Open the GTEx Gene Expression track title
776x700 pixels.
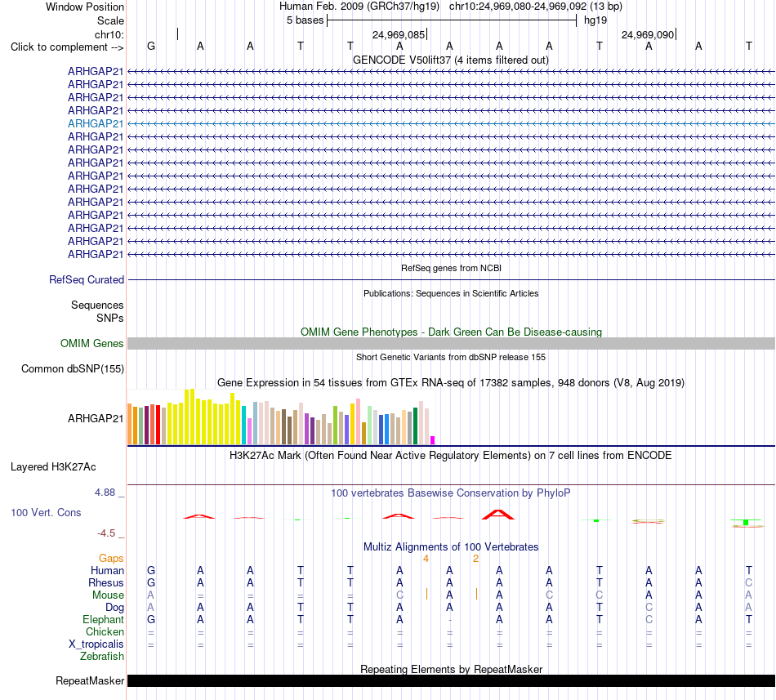tap(451, 382)
